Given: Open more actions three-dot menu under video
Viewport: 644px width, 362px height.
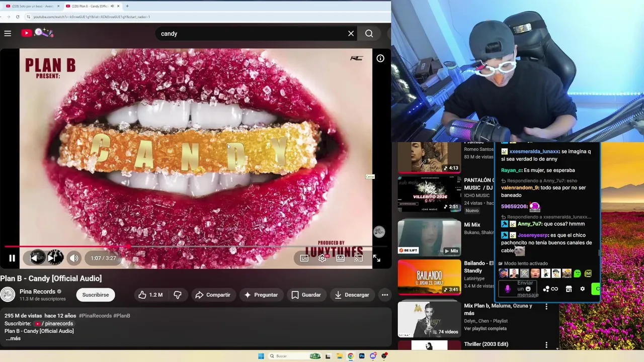Looking at the screenshot, I should 385,295.
